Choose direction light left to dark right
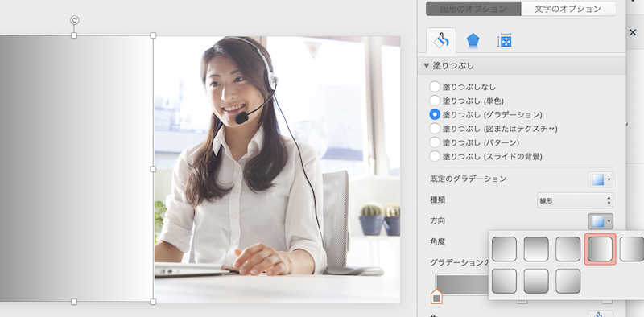 coord(632,249)
